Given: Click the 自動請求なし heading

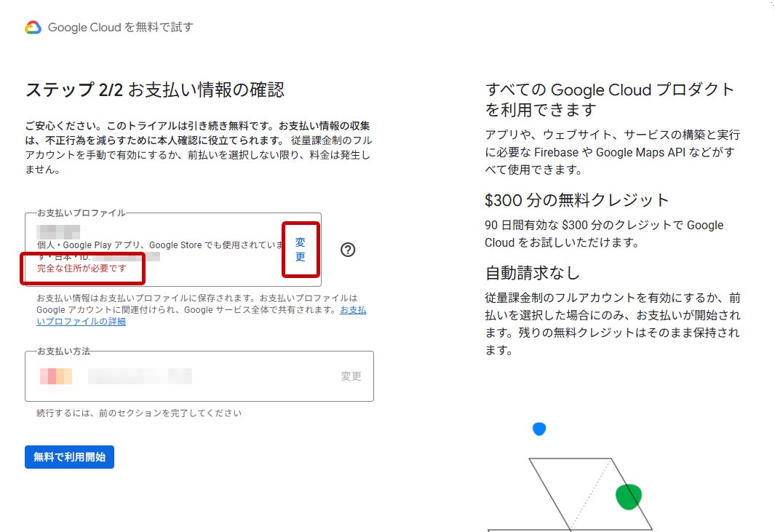Looking at the screenshot, I should (x=533, y=273).
